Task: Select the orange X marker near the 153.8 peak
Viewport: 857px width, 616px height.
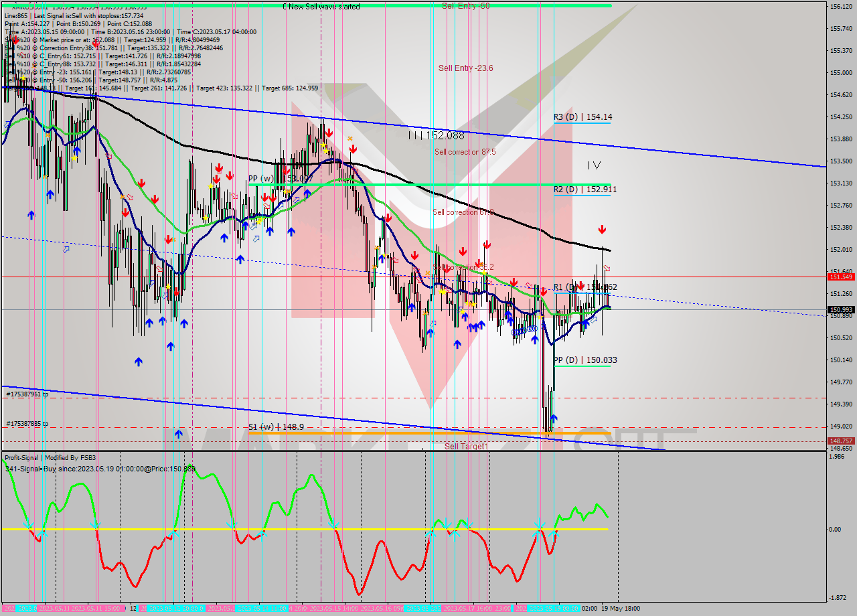Action: coord(349,139)
